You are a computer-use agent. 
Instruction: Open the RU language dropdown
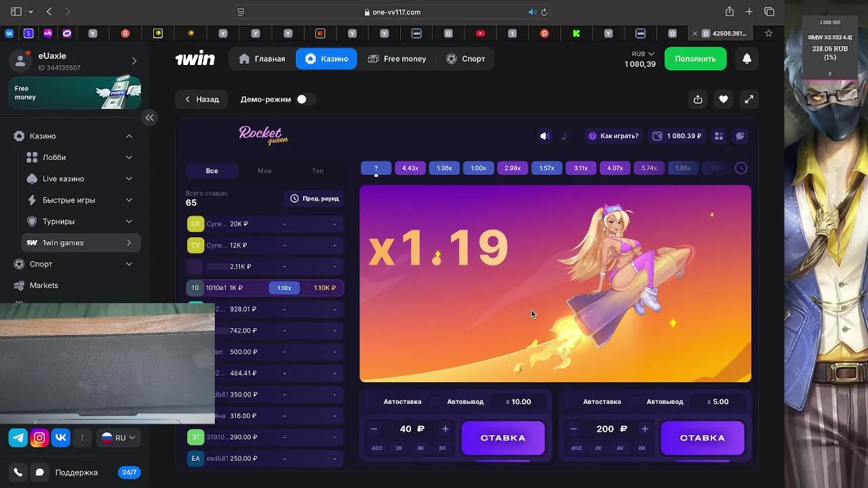click(x=119, y=438)
